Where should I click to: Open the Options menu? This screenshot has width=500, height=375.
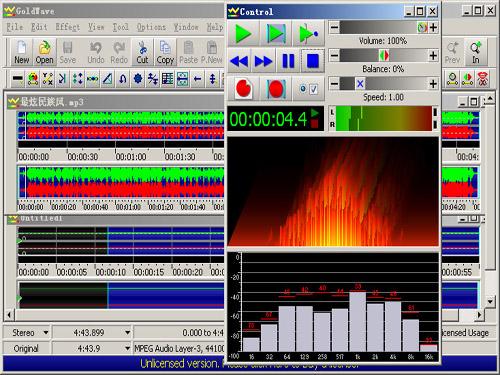coord(151,27)
